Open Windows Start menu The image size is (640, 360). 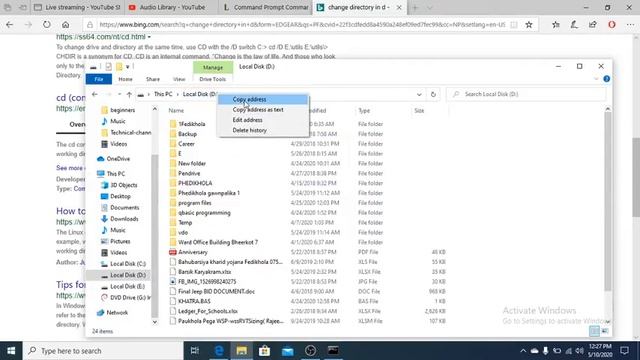point(11,351)
